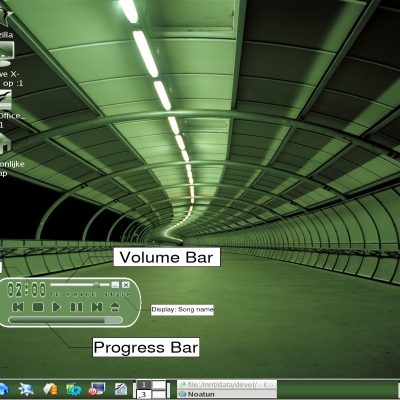Open the blue home icon in taskbar
400x400 pixels.
click(x=3, y=389)
